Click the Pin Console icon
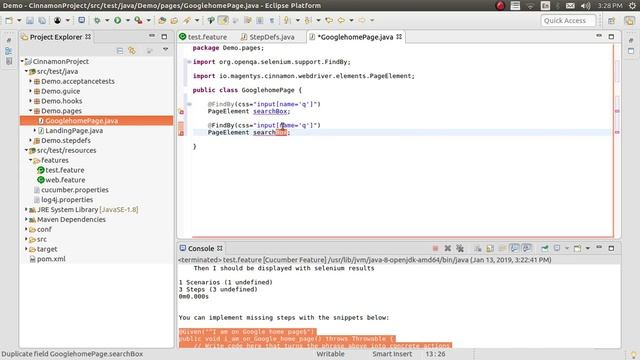This screenshot has width=640, height=360. (544, 249)
